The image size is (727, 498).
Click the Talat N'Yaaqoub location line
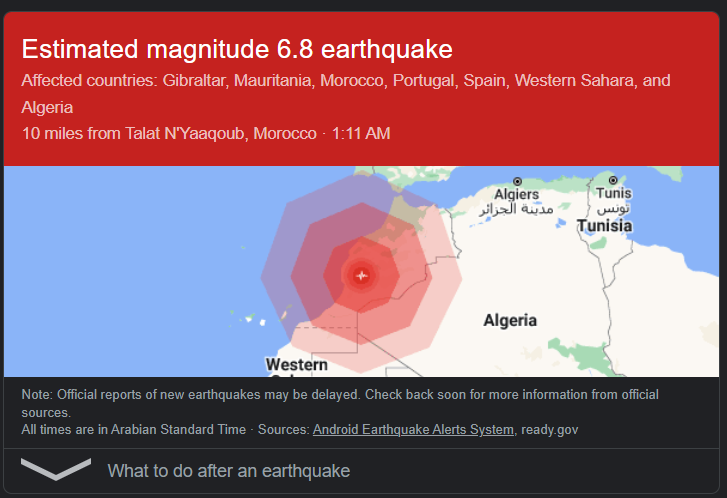point(205,133)
